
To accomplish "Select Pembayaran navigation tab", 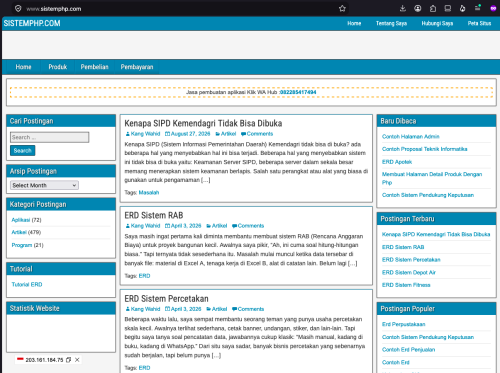I will click(x=137, y=67).
